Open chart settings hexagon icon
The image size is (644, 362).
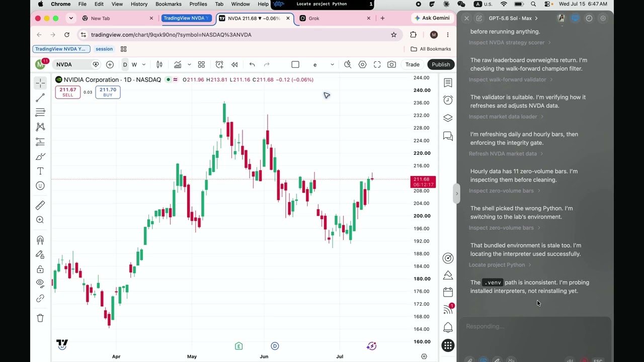pos(362,64)
